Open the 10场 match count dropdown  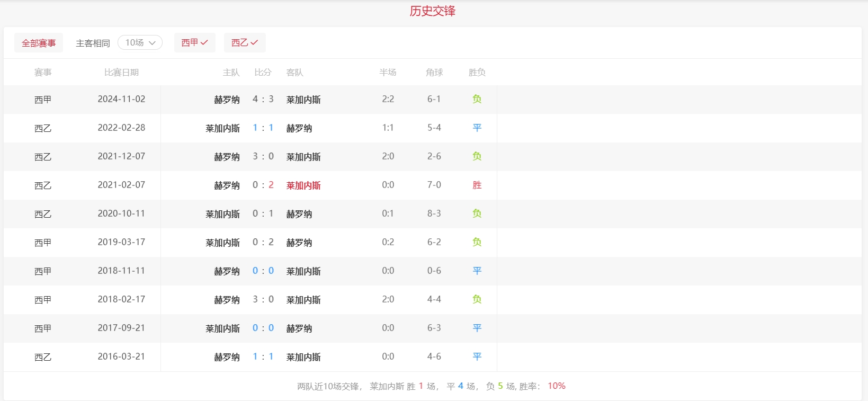pos(140,42)
